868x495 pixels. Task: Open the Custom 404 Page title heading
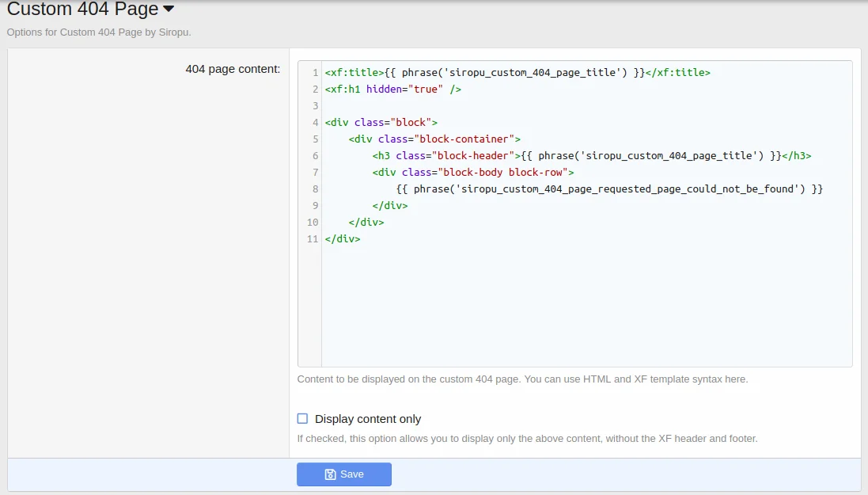pos(82,10)
